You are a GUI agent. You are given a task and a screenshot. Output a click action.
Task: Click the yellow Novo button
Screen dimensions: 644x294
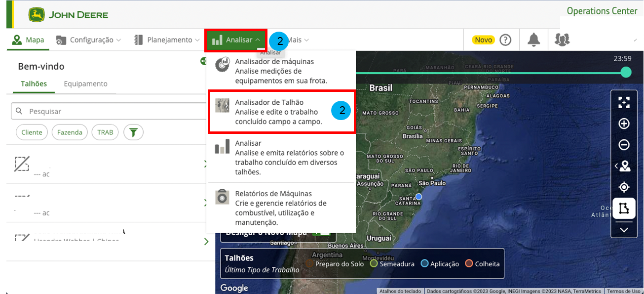pyautogui.click(x=483, y=40)
